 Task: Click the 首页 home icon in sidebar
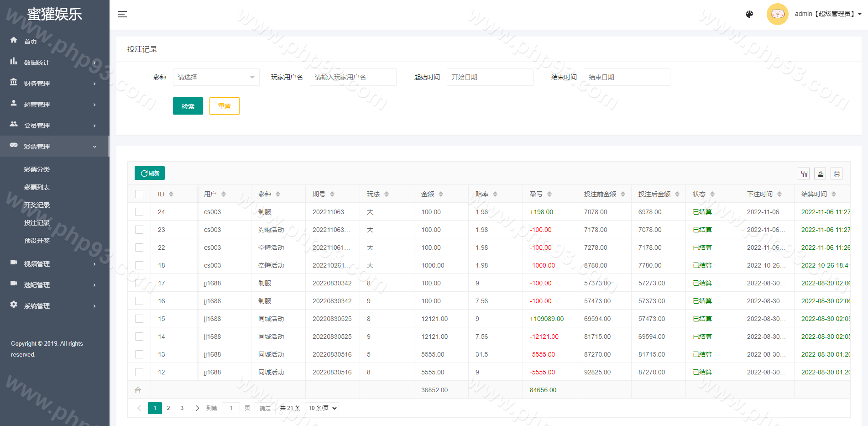(x=14, y=40)
